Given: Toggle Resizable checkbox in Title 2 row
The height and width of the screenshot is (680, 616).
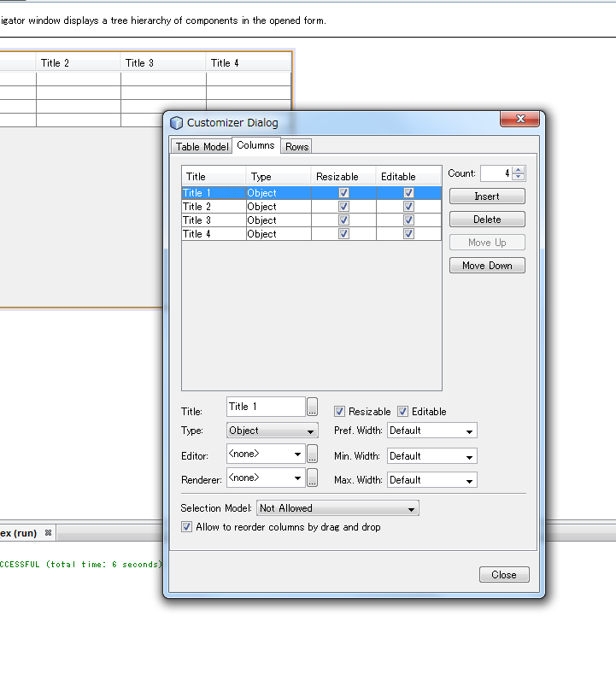Looking at the screenshot, I should (x=343, y=207).
